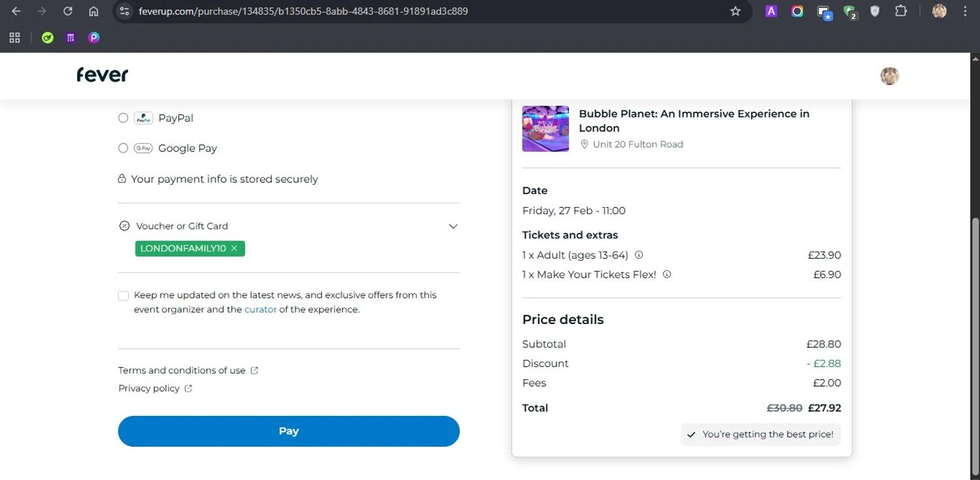Open the curator link

tap(261, 310)
